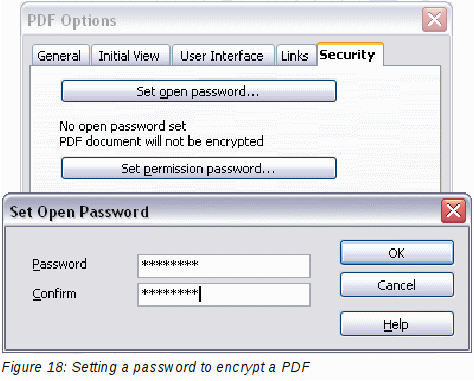Image resolution: width=474 pixels, height=381 pixels.
Task: Cancel the Set Open Password dialog
Action: [x=397, y=285]
